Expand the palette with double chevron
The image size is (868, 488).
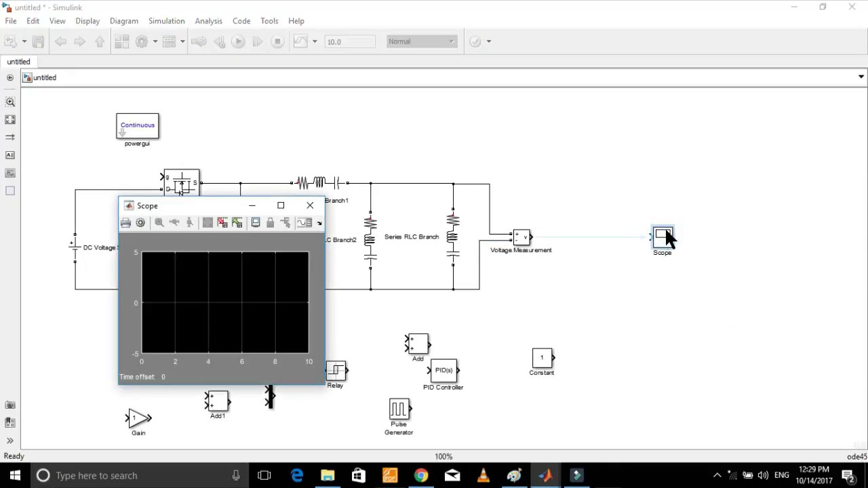click(x=10, y=441)
